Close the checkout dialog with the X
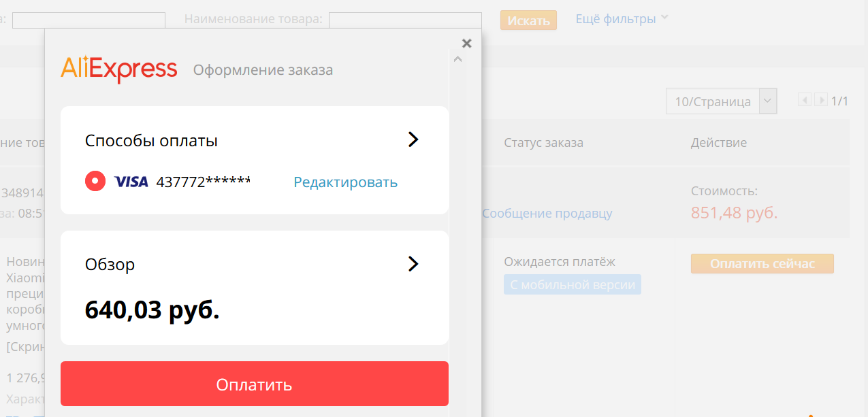The width and height of the screenshot is (868, 417). point(466,44)
